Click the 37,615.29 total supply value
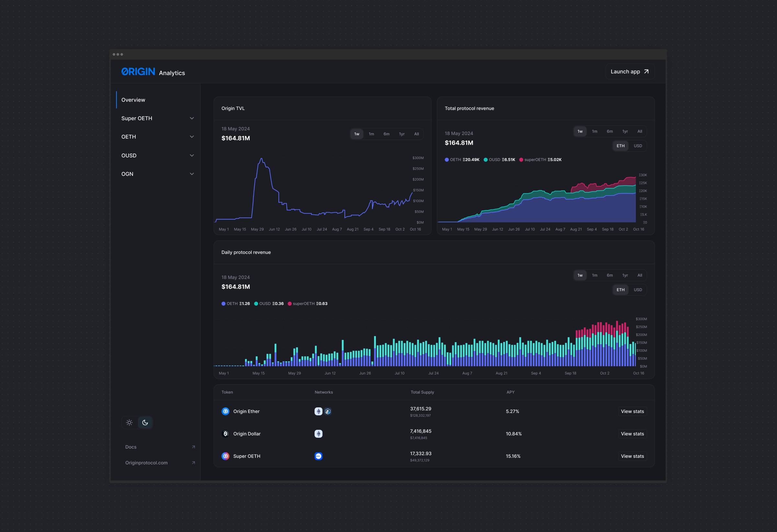The height and width of the screenshot is (532, 777). (421, 409)
